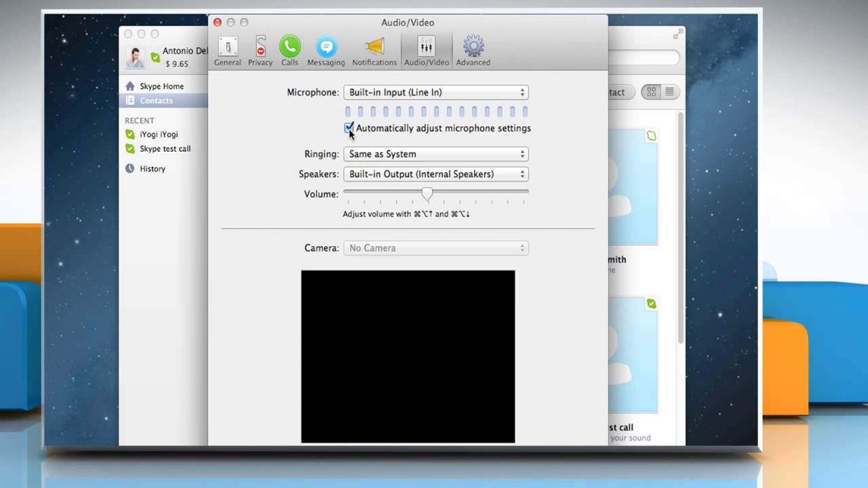Viewport: 868px width, 488px height.
Task: Uncheck Automatically adjust microphone settings
Action: [x=349, y=128]
